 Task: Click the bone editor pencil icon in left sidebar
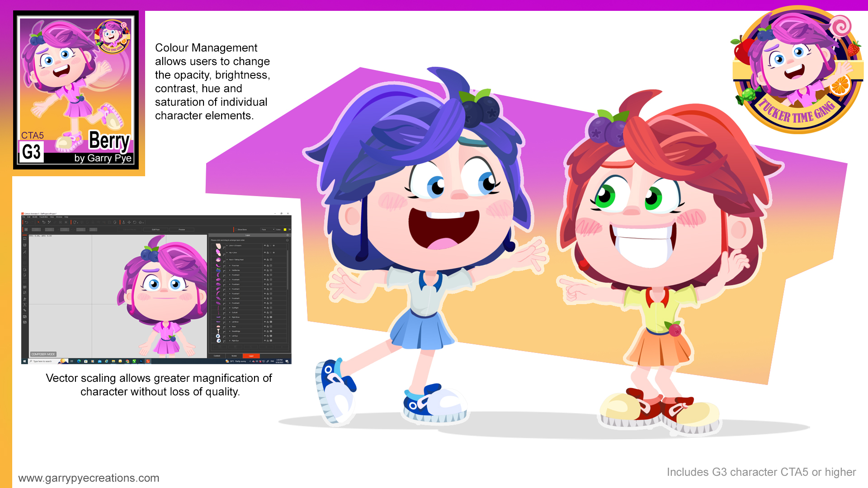click(x=24, y=252)
